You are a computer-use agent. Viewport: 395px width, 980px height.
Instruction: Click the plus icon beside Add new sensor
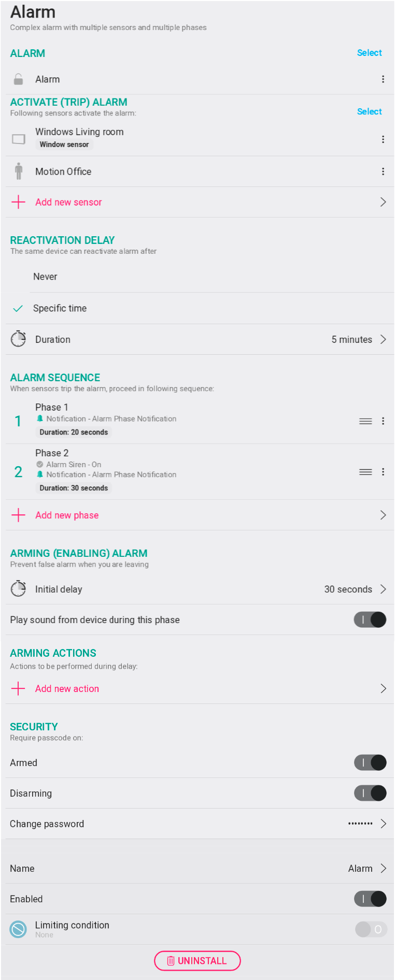click(x=18, y=202)
